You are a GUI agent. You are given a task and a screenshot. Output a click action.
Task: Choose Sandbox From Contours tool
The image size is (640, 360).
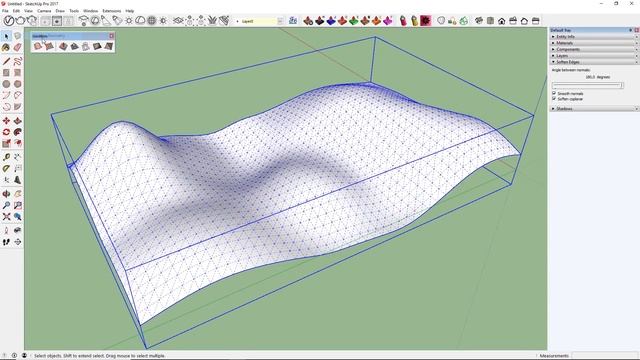pos(38,46)
